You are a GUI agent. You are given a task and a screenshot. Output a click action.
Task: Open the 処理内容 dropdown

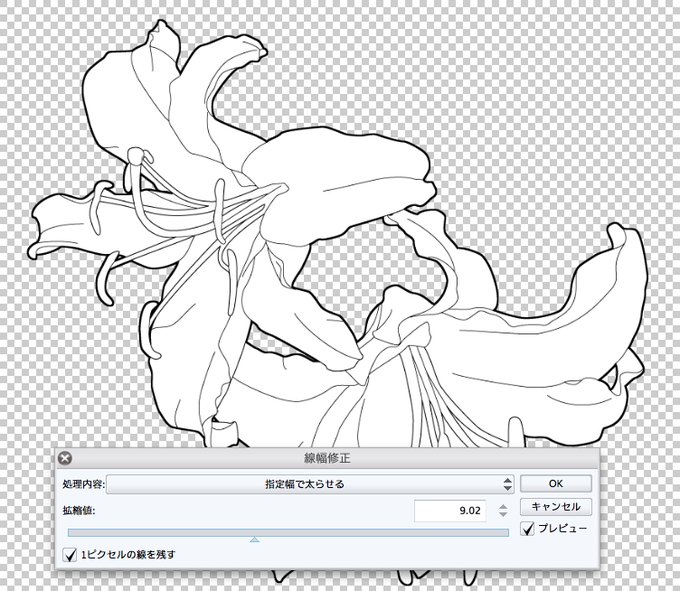(310, 484)
